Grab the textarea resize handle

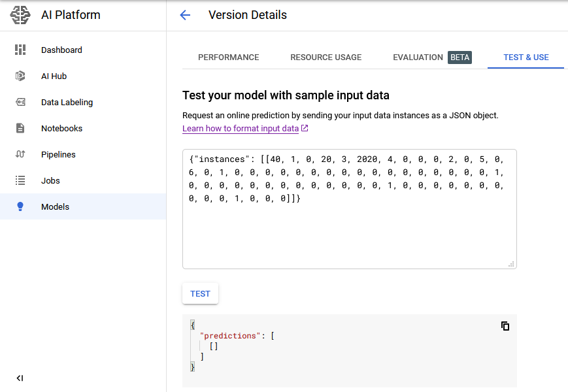(511, 264)
